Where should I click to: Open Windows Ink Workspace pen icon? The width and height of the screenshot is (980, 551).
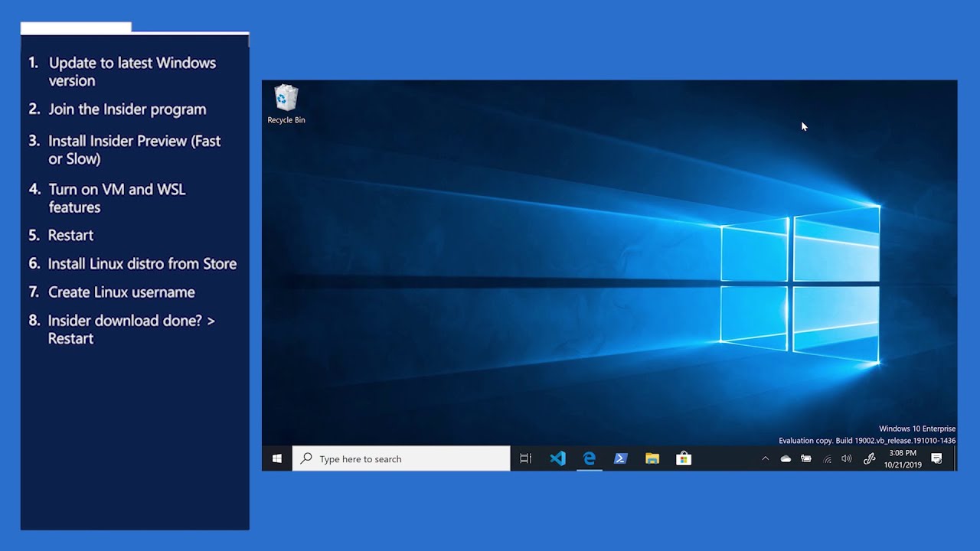pyautogui.click(x=869, y=459)
